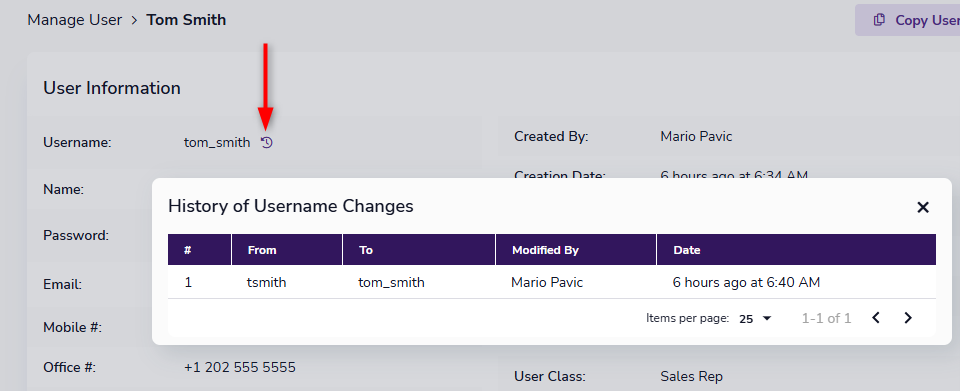Open the username history clock icon

[266, 143]
